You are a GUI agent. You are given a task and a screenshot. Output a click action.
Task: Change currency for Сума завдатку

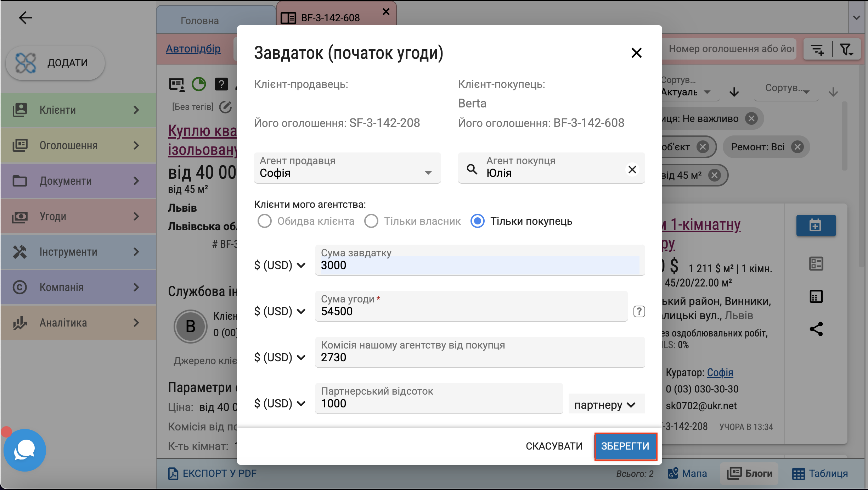point(280,265)
